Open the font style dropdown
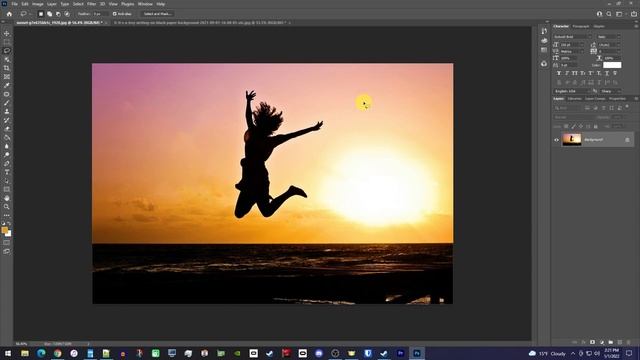 click(609, 37)
